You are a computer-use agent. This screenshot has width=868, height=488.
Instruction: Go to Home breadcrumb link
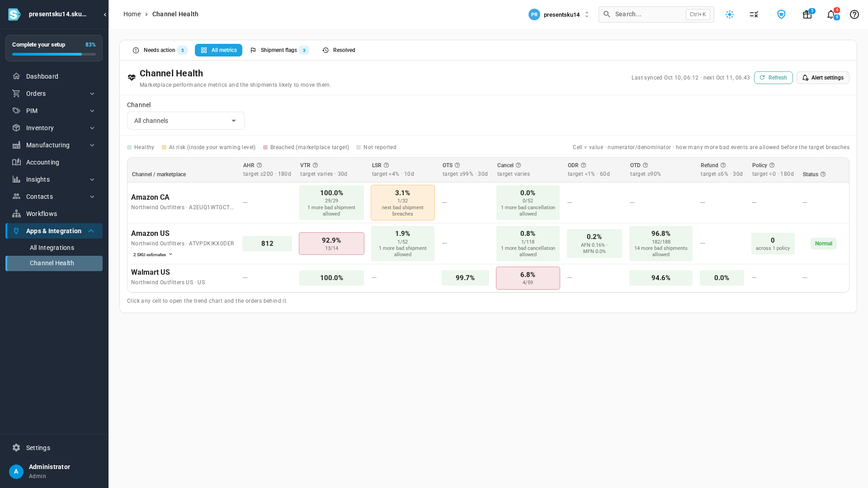tap(132, 14)
